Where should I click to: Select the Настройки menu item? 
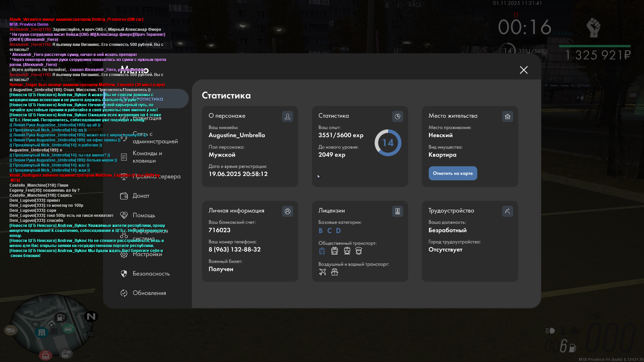point(147,254)
